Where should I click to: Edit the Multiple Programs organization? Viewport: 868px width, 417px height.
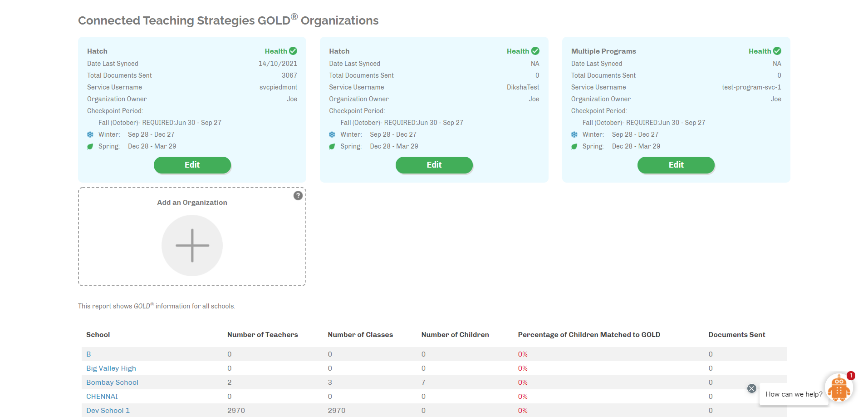tap(676, 165)
